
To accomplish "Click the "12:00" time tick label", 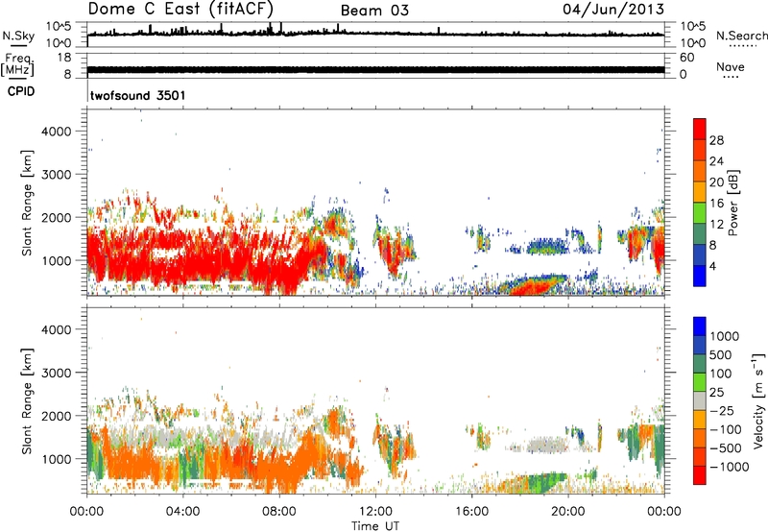I will click(x=375, y=512).
